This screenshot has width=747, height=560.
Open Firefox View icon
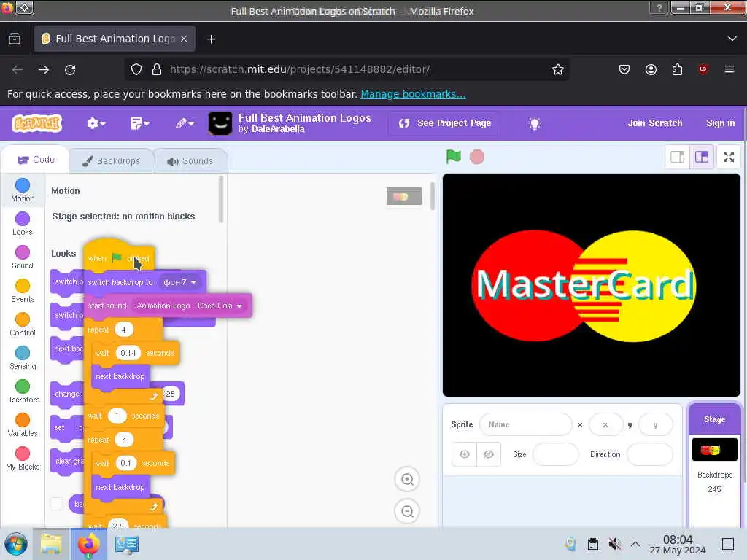[15, 39]
